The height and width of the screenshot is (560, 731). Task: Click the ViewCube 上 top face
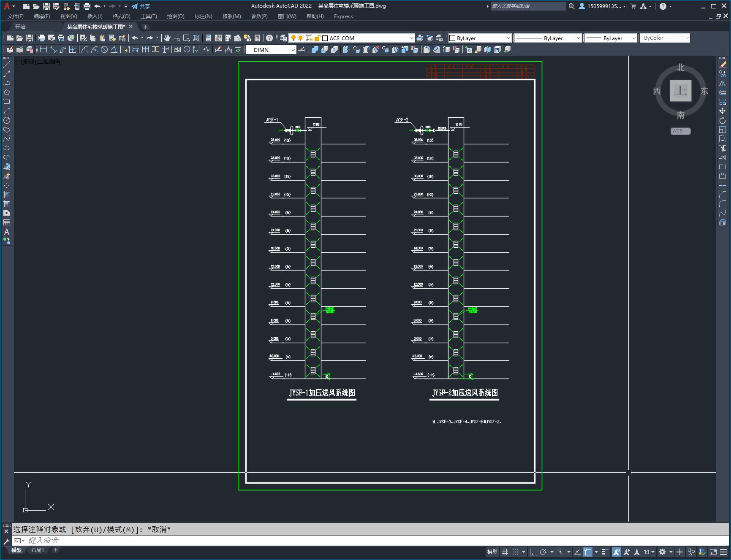[680, 91]
